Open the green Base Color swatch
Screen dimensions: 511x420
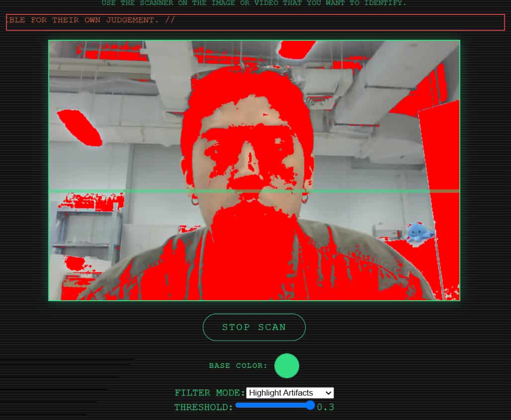[286, 366]
